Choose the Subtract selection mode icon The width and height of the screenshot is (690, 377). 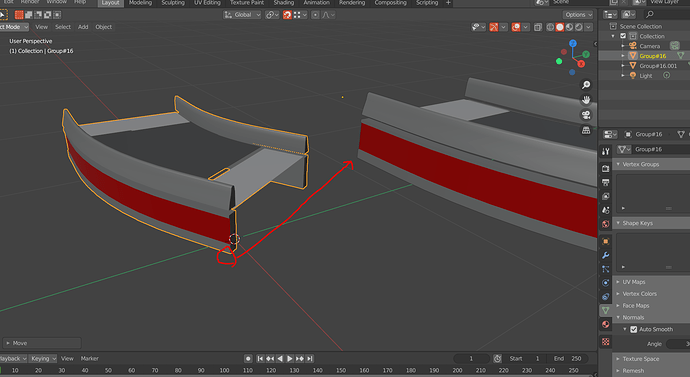[38, 15]
